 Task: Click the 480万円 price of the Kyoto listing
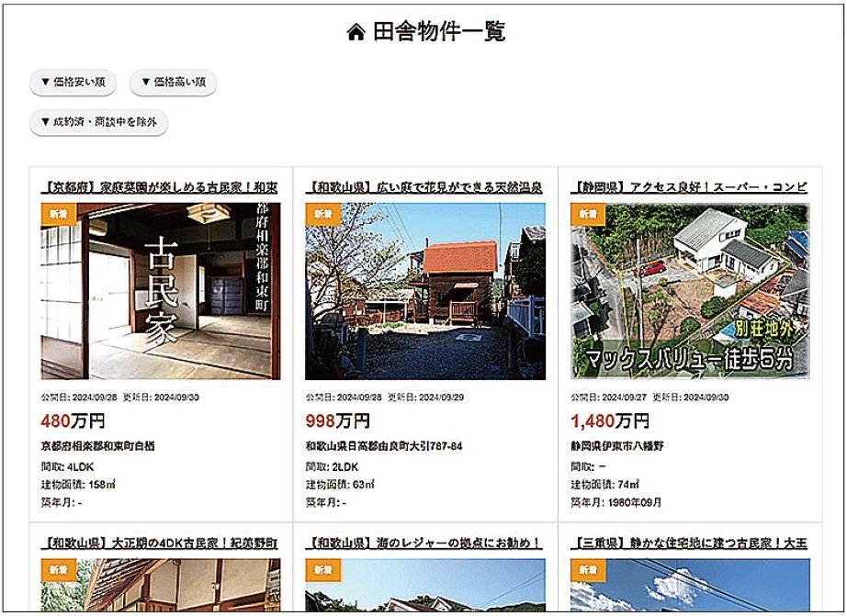[73, 421]
